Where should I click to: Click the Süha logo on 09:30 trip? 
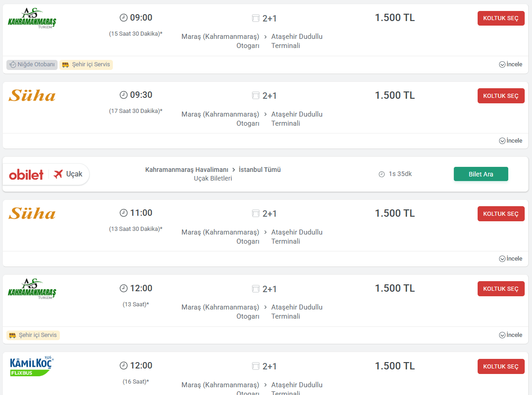(32, 96)
